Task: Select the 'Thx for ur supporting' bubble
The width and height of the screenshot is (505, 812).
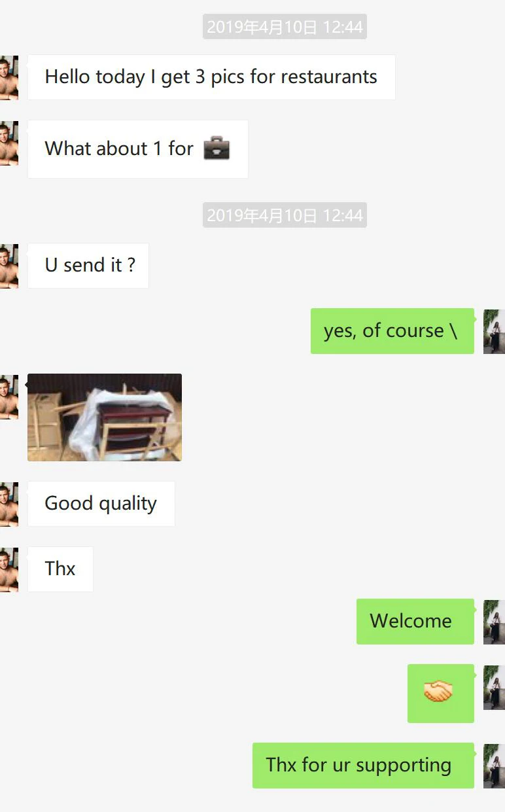Action: 363,766
